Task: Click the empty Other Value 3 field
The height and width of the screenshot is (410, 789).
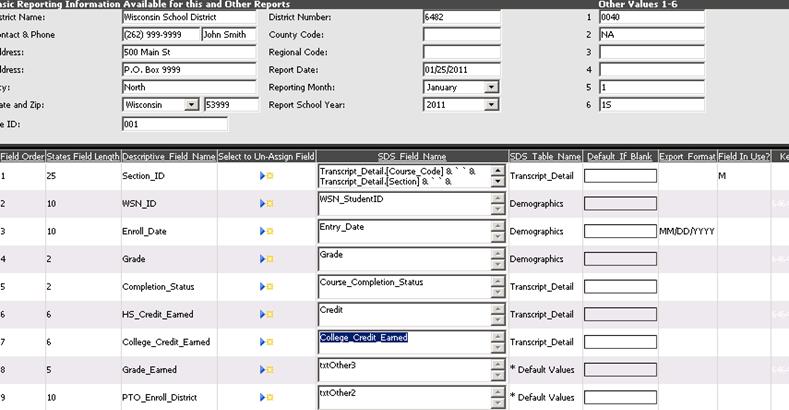Action: [x=652, y=52]
